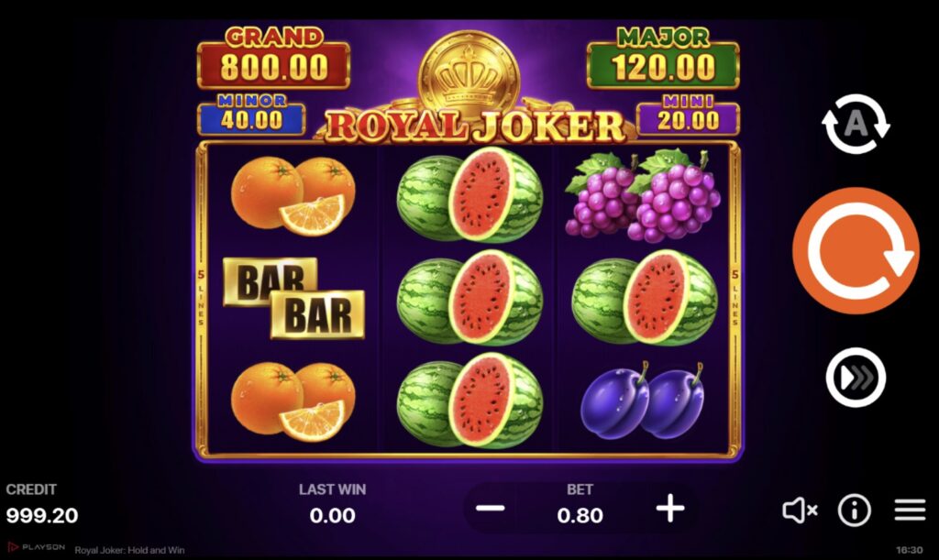This screenshot has width=939, height=560.
Task: Select the Major 120.00 jackpot panel
Action: point(663,58)
